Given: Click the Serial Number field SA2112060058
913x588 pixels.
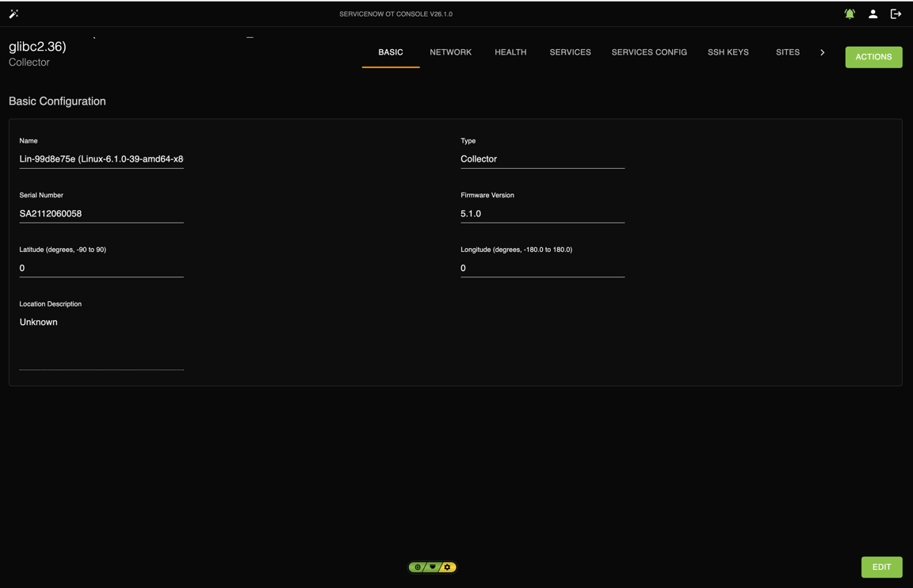Looking at the screenshot, I should 101,214.
